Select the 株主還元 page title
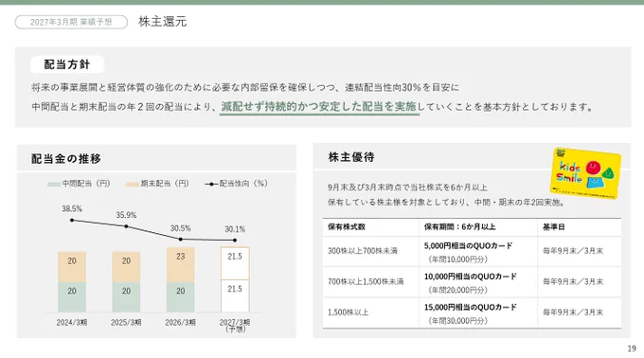Viewport: 644px width, 358px height. (163, 22)
